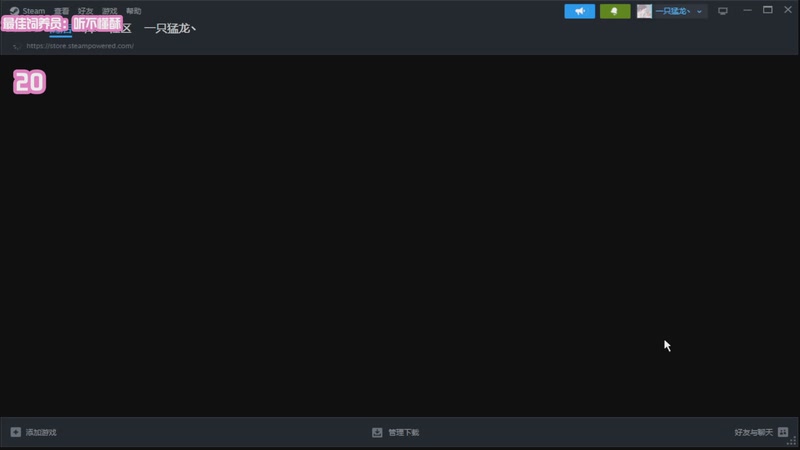
Task: Close the Steam window
Action: tap(787, 10)
